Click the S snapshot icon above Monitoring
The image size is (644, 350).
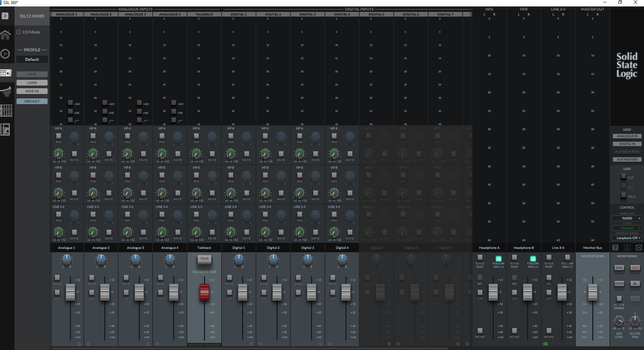click(x=626, y=248)
